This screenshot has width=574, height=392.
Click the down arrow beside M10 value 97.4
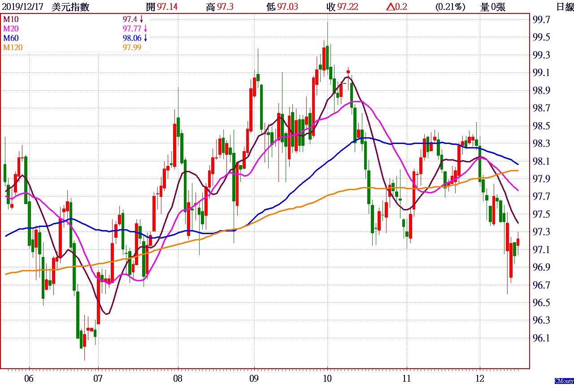(x=141, y=19)
